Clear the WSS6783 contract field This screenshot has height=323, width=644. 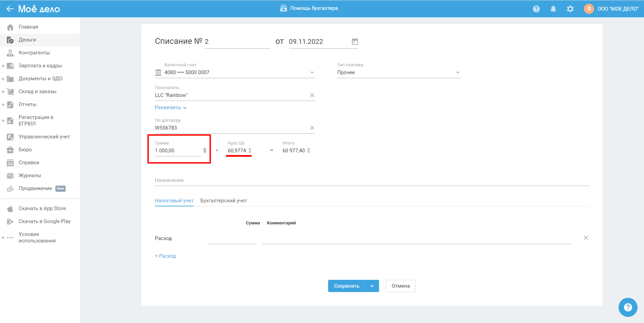click(312, 128)
